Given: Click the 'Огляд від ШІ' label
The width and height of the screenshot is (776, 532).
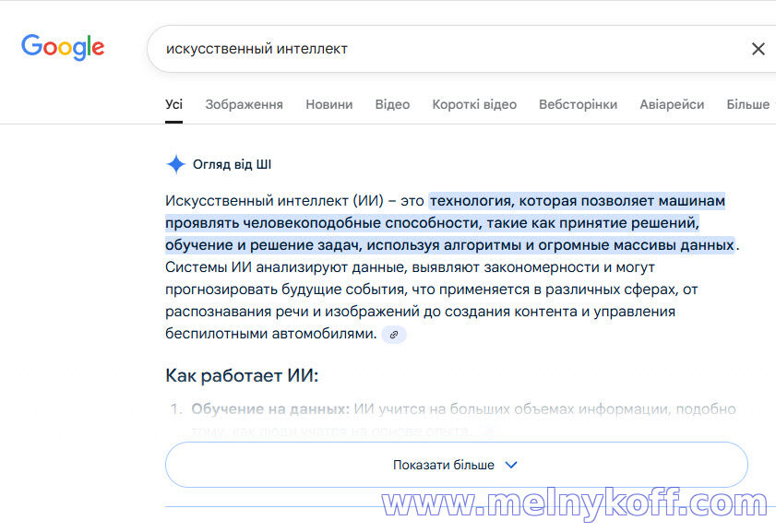Looking at the screenshot, I should (232, 165).
